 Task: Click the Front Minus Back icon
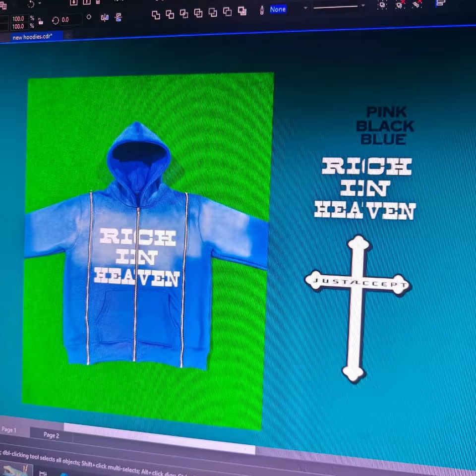[x=213, y=12]
